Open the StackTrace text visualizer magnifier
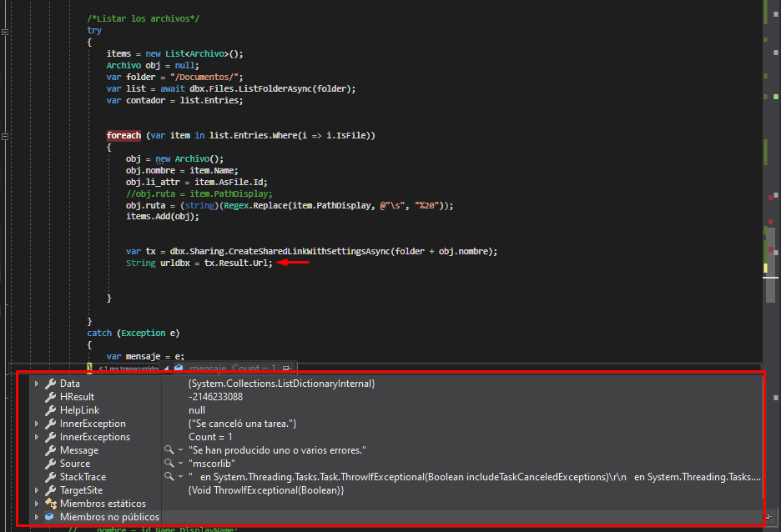Image resolution: width=781 pixels, height=532 pixels. click(x=169, y=477)
